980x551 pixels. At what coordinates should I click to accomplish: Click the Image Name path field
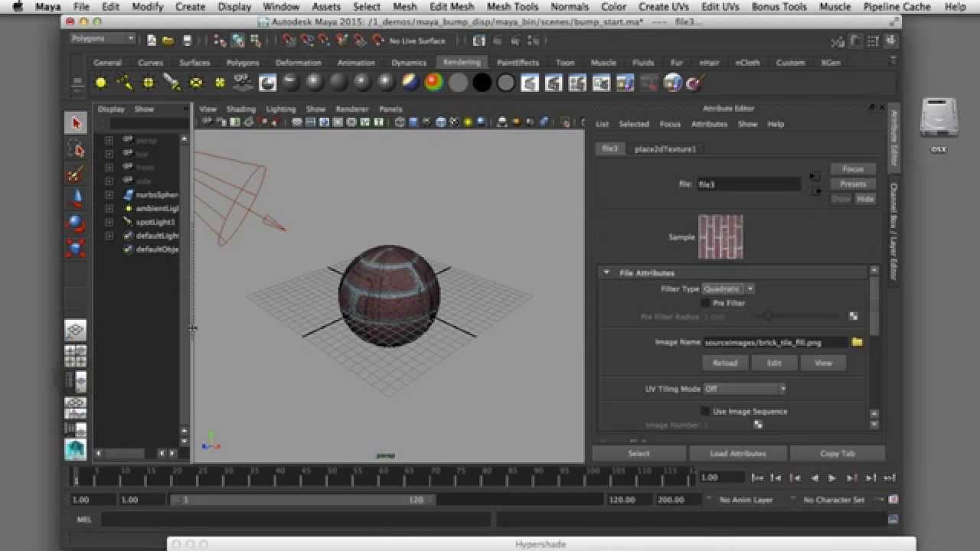[x=775, y=342]
